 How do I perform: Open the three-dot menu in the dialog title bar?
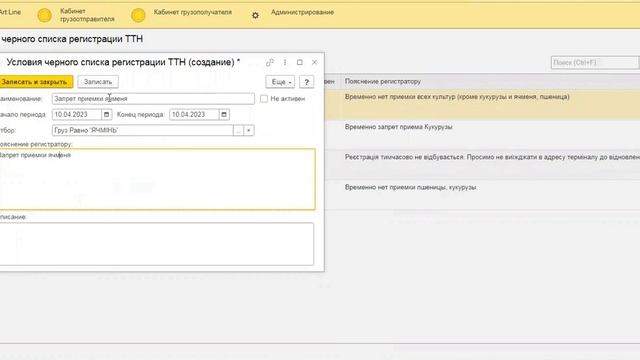point(284,62)
